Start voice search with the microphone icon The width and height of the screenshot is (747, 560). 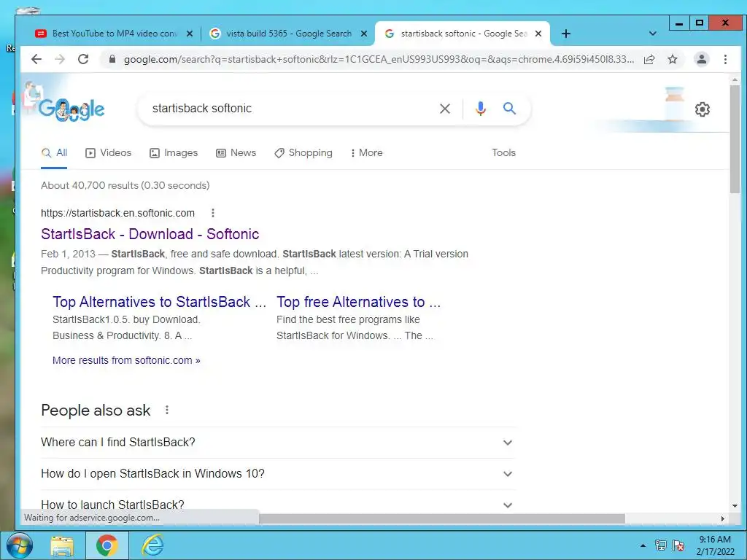point(480,109)
